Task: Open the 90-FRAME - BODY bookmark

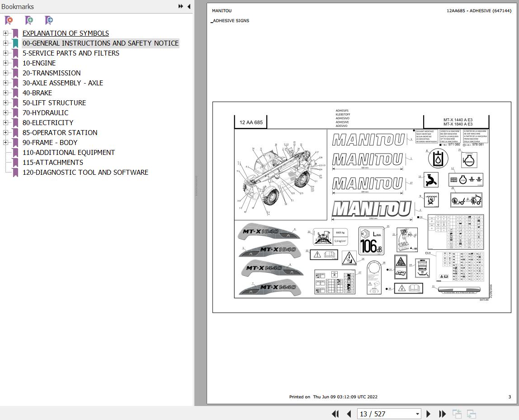Action: [x=50, y=143]
